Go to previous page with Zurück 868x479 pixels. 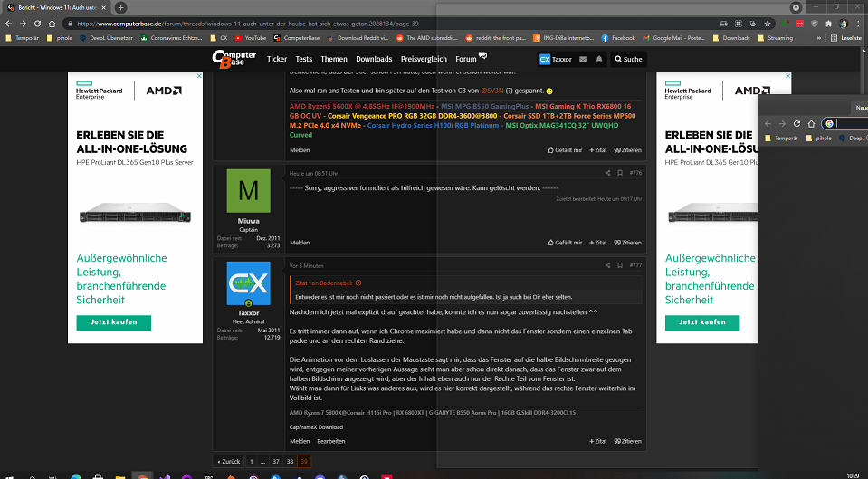point(229,461)
